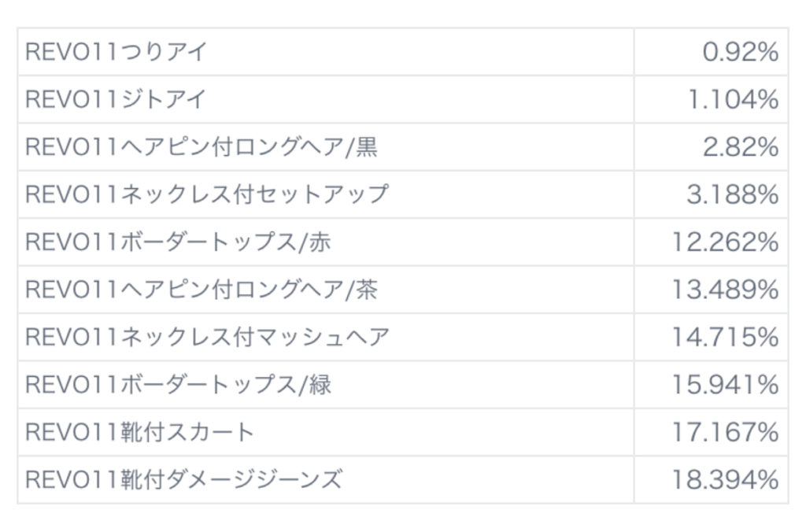
Task: Select the 2.82% percentage cell
Action: [x=740, y=147]
